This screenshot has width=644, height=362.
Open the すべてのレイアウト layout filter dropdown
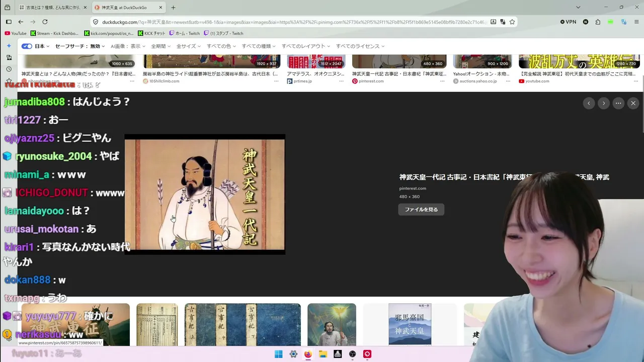point(306,46)
